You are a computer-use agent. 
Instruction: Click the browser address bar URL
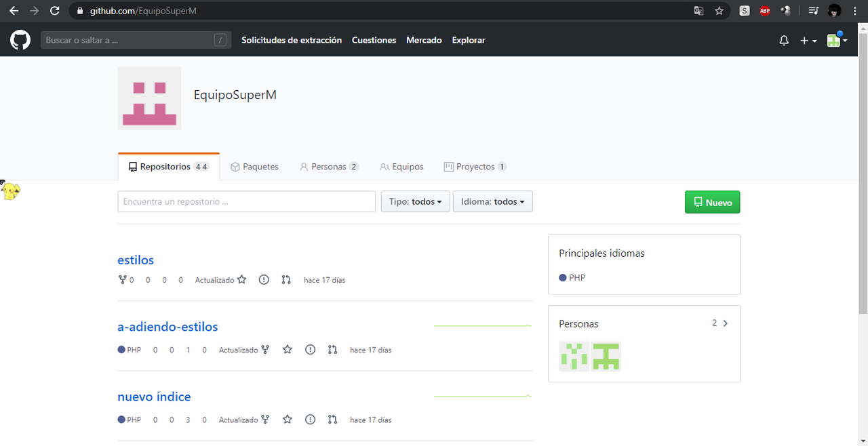point(143,11)
